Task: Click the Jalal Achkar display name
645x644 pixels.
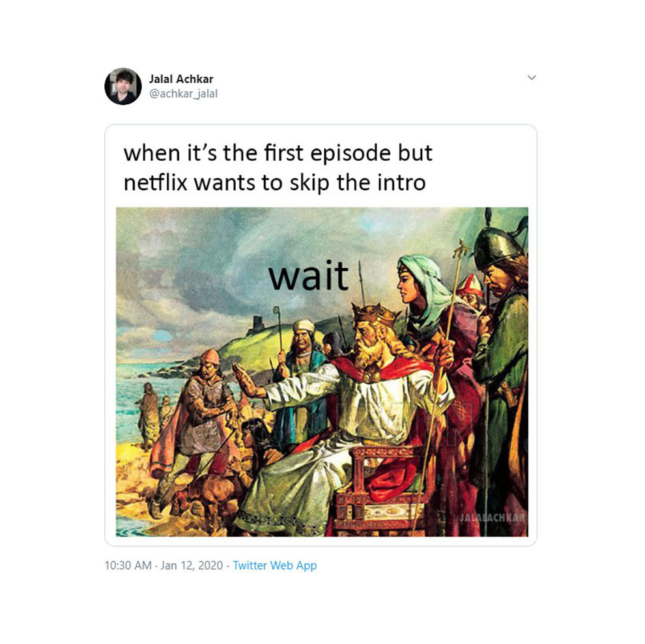Action: (181, 79)
